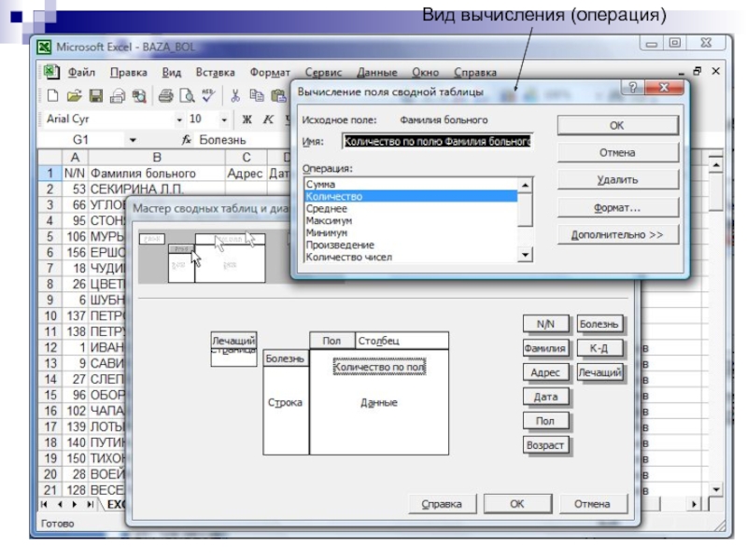Expand the font size 10 dropdown
This screenshot has height=560, width=747.
(224, 119)
